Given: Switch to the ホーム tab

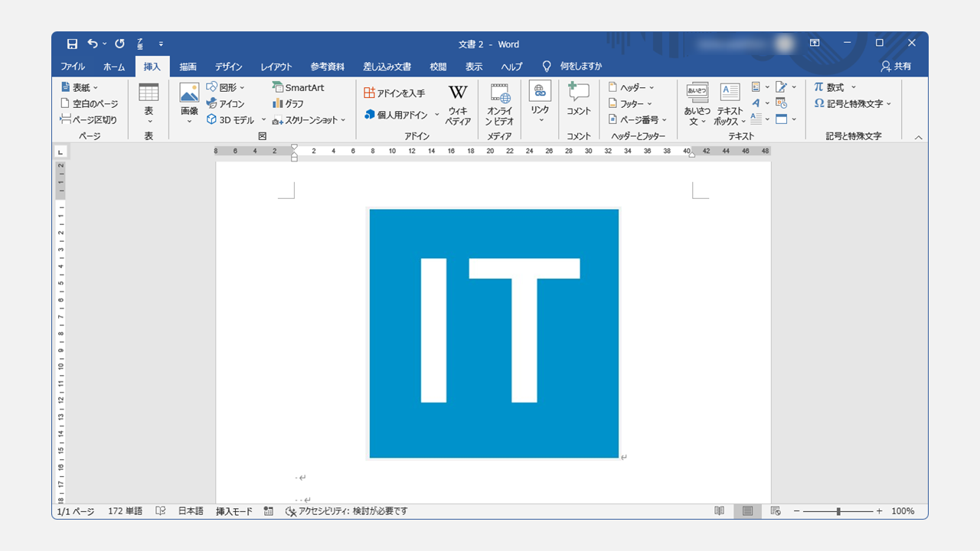Looking at the screenshot, I should [114, 67].
